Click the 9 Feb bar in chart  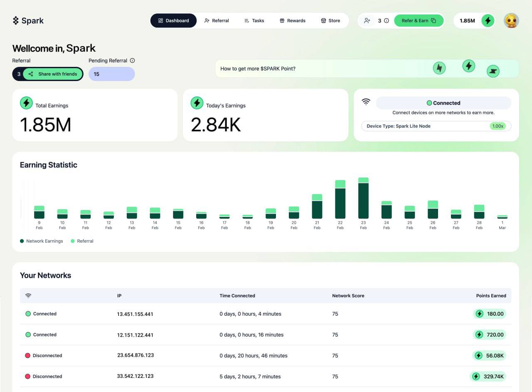point(39,212)
